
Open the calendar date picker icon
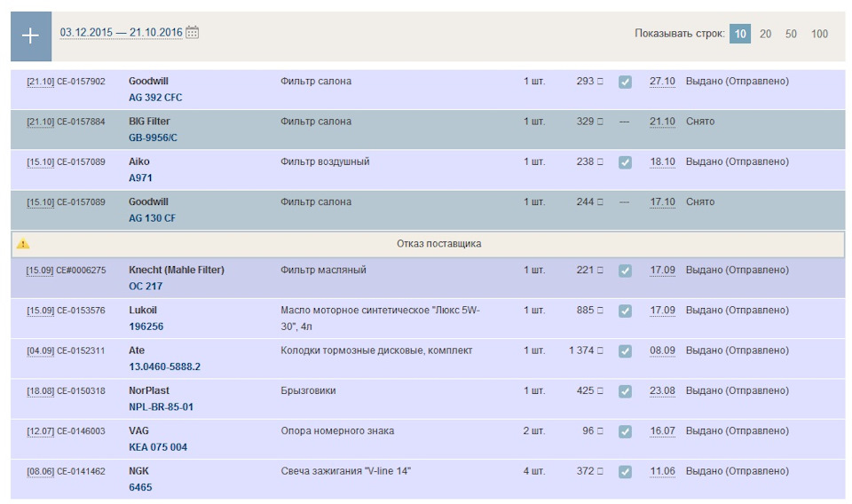coord(193,33)
